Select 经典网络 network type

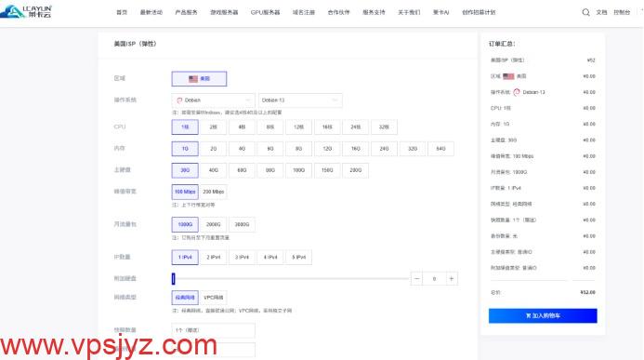185,298
